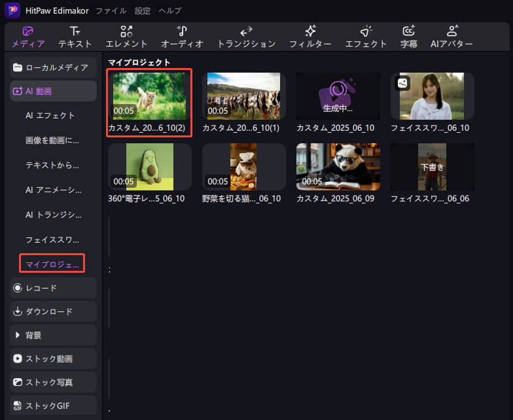Image resolution: width=513 pixels, height=420 pixels.
Task: Select フェイススワ... in the sidebar
Action: coord(52,239)
